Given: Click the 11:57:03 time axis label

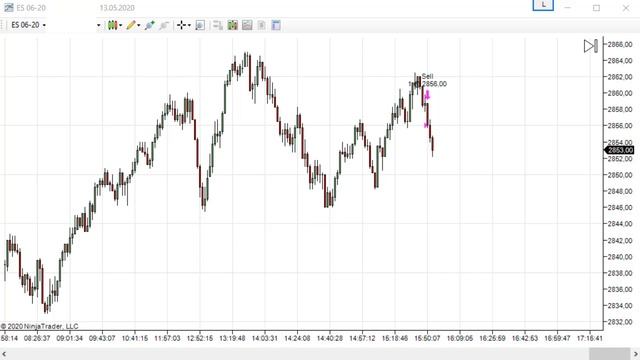Looking at the screenshot, I should click(x=167, y=338).
